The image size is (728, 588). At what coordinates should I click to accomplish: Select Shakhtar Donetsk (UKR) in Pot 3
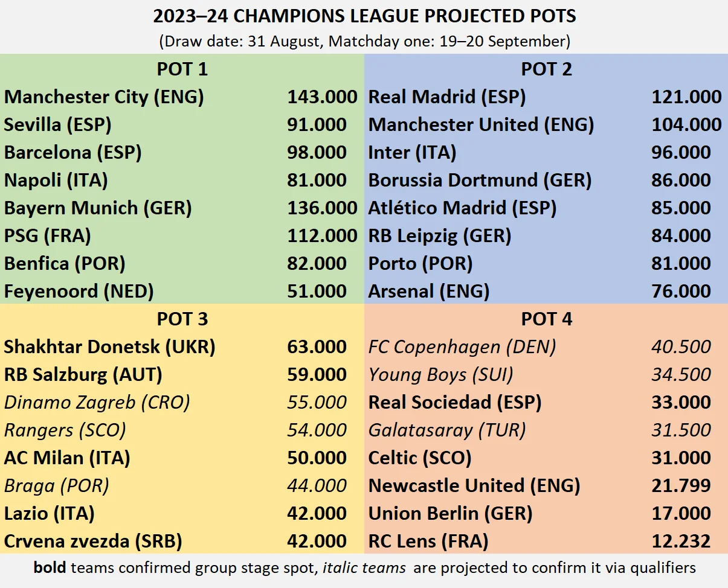[x=109, y=347]
